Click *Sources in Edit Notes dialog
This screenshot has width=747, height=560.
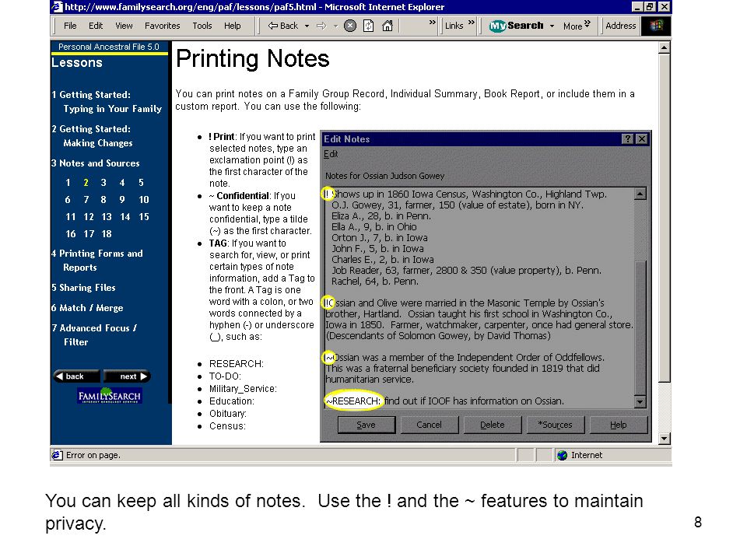pos(555,425)
